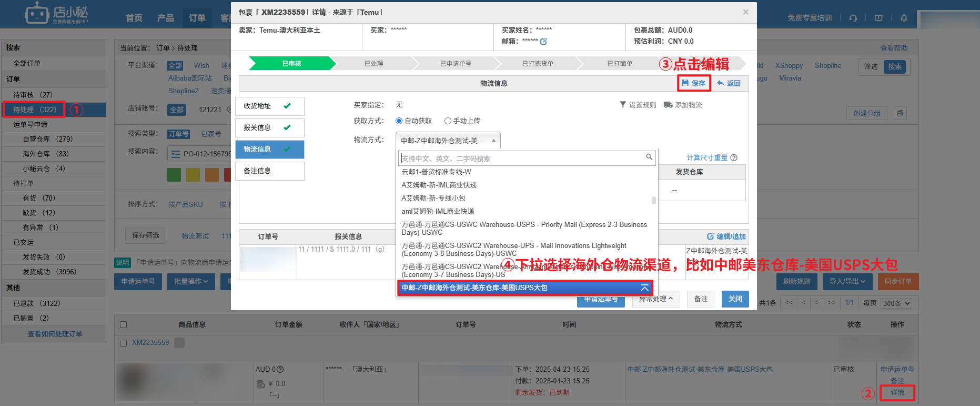Viewport: 980px width, 406px height.
Task: Switch to the 报关信息 tab
Action: [269, 128]
